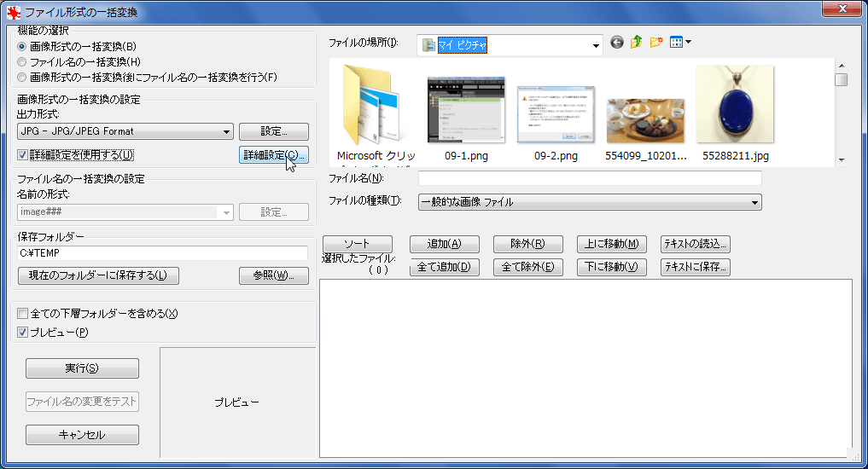The image size is (868, 469).
Task: Click the XnView app icon in title bar
Action: (x=14, y=12)
